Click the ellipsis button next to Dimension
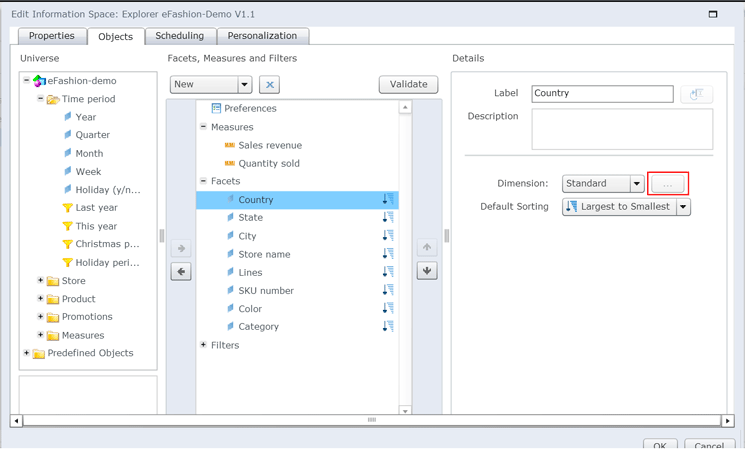This screenshot has width=745, height=449. click(668, 184)
